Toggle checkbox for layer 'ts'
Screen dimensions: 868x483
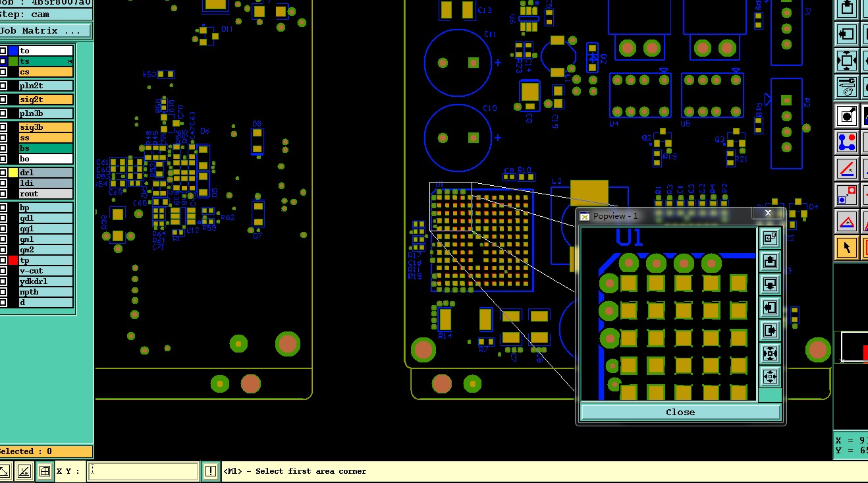[3, 61]
